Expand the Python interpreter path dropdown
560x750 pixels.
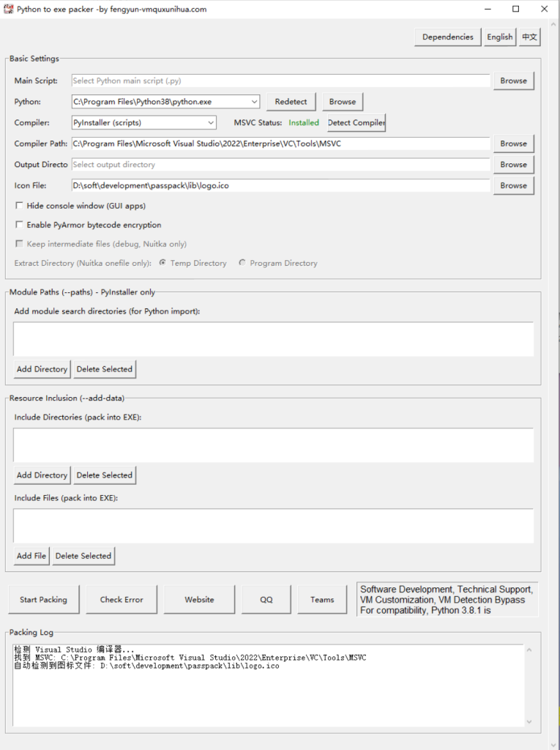tap(254, 102)
